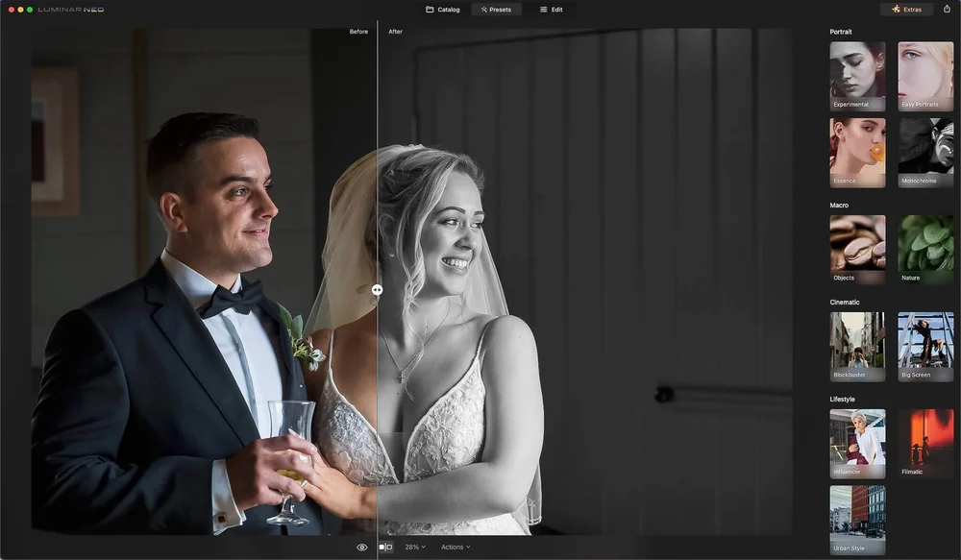The image size is (961, 560).
Task: Click the green fullscreen window button
Action: [30, 10]
